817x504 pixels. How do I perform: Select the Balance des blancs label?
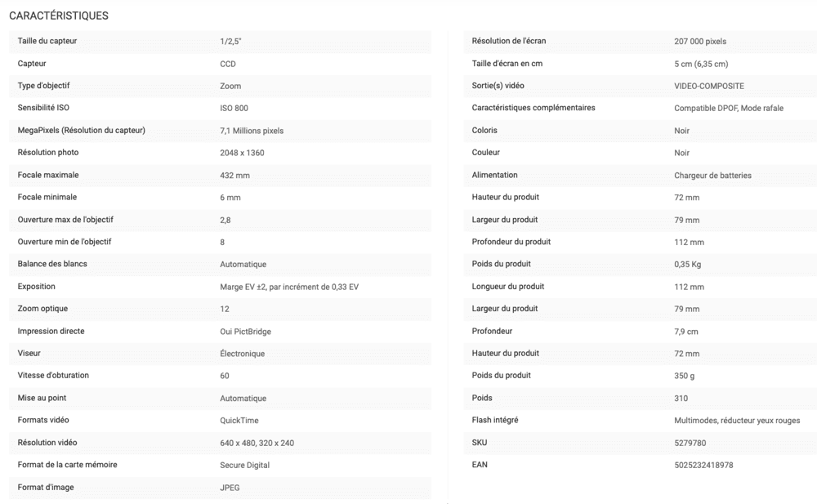(x=52, y=264)
